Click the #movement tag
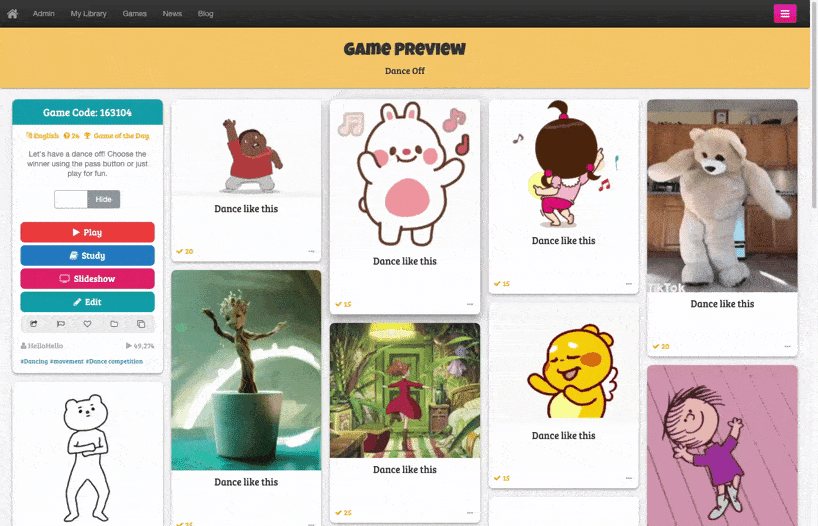The height and width of the screenshot is (526, 818). point(67,361)
